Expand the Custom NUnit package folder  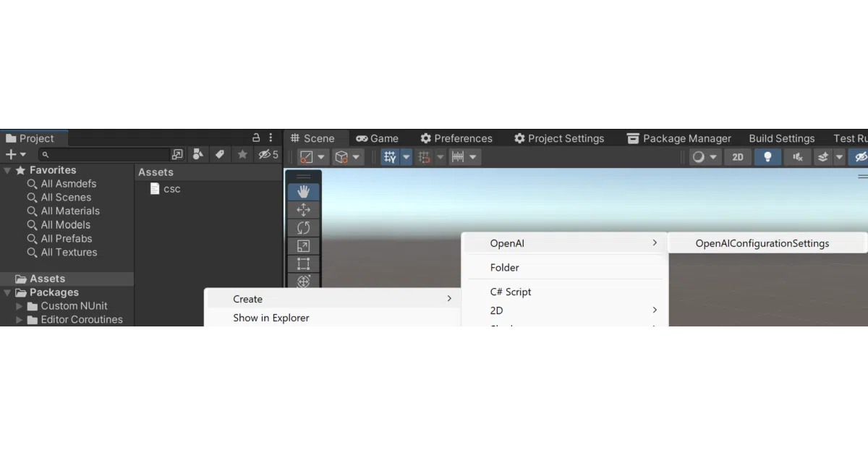pos(20,306)
